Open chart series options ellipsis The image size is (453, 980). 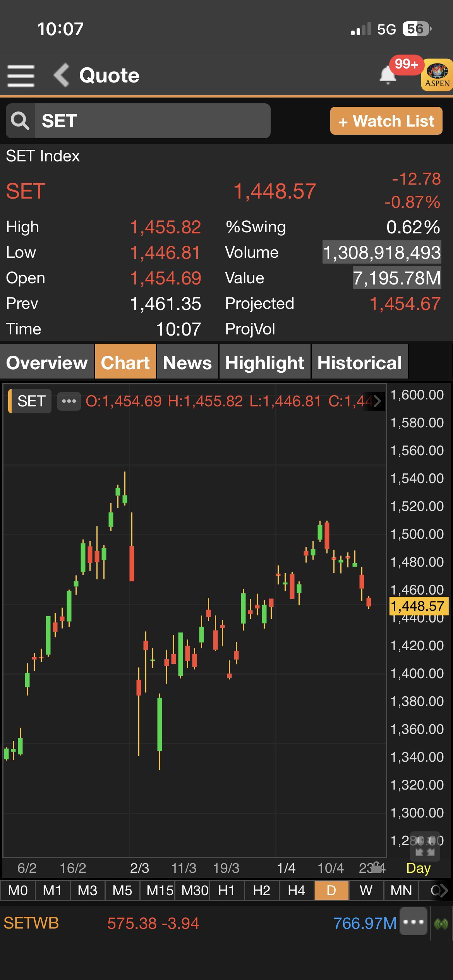[69, 401]
